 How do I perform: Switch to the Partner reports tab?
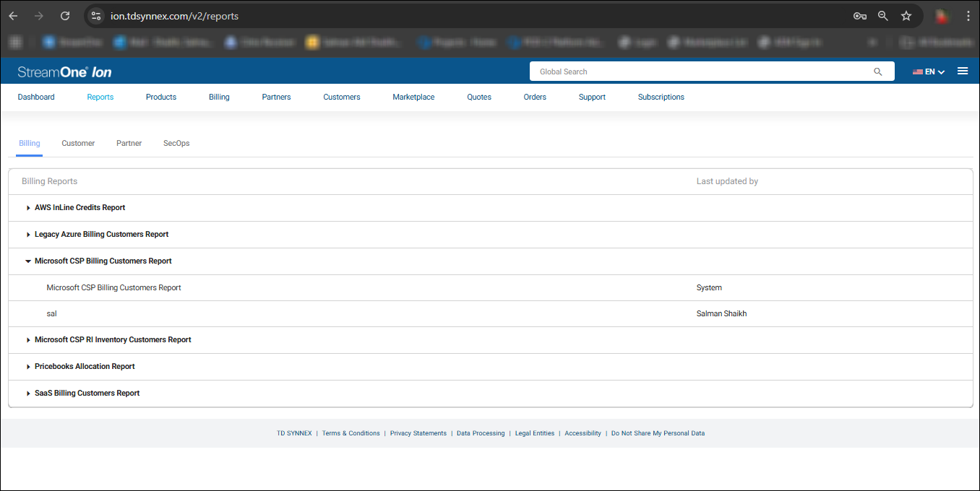129,143
